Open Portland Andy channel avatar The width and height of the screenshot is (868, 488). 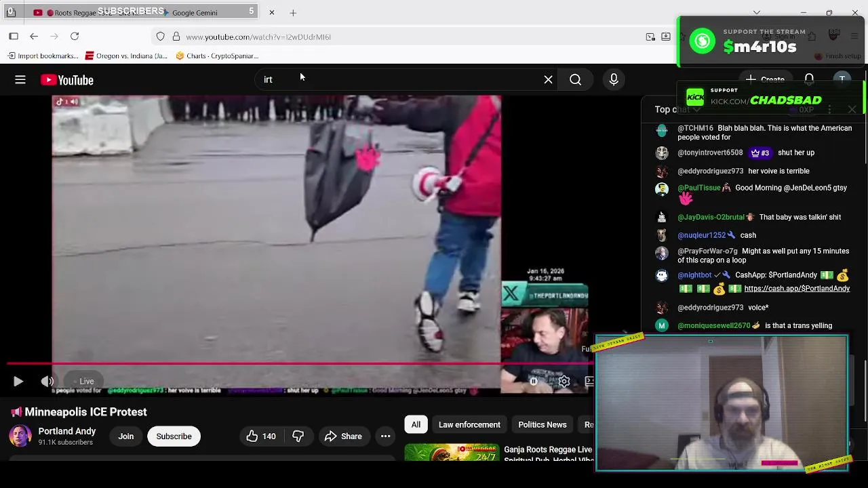(20, 436)
